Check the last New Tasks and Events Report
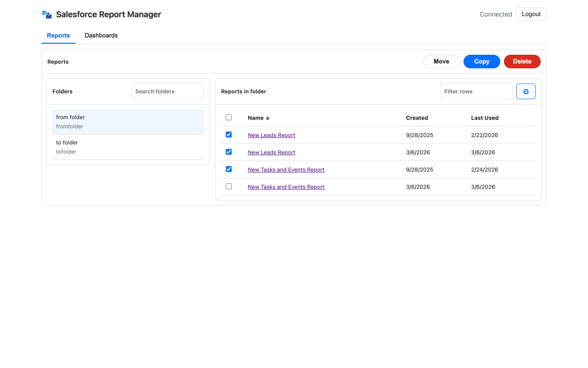The width and height of the screenshot is (588, 368). (x=229, y=186)
